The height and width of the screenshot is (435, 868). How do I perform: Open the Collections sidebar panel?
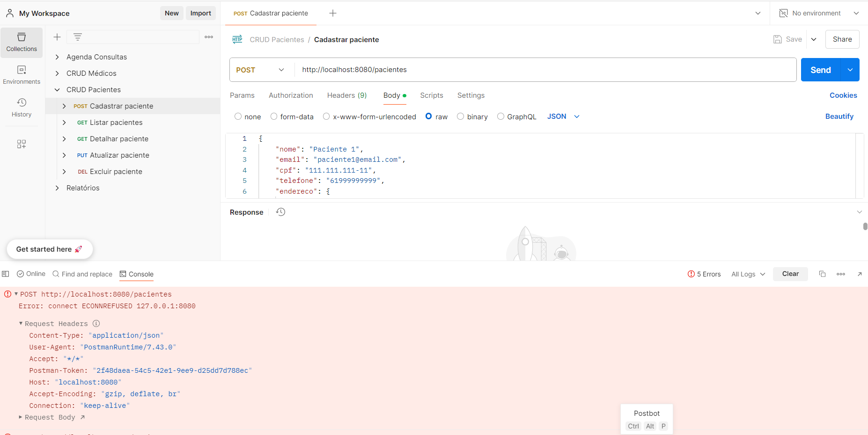point(22,42)
